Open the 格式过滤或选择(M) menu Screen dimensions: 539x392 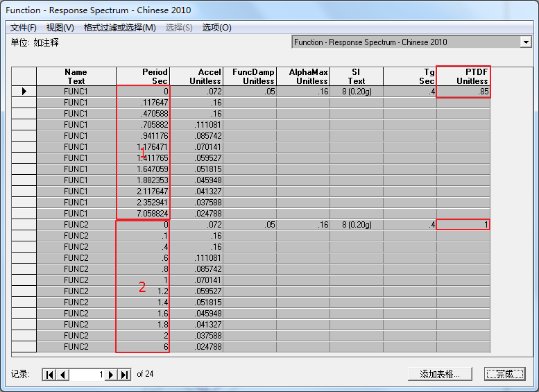[x=119, y=28]
